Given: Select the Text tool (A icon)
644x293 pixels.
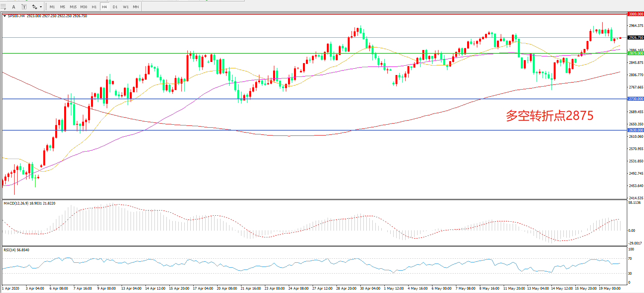Looking at the screenshot, I should tap(14, 7).
